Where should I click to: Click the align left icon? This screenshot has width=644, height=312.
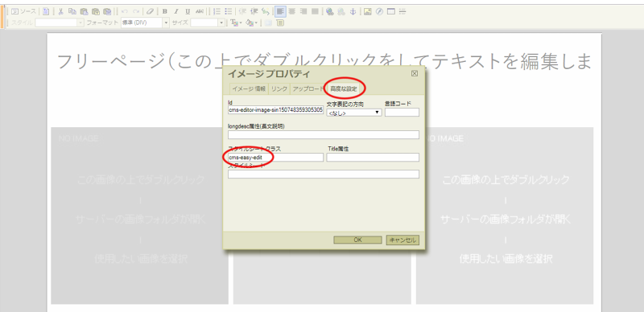point(280,11)
